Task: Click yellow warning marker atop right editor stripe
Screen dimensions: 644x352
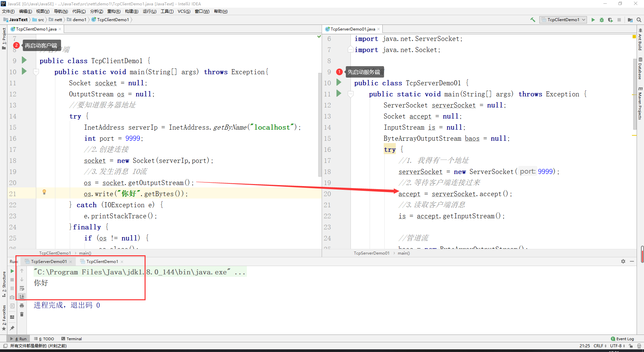Action: (x=634, y=36)
